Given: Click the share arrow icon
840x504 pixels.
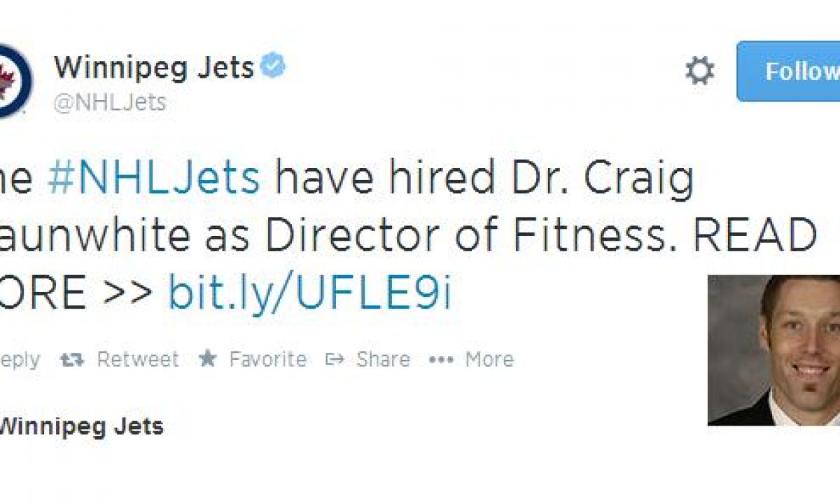Looking at the screenshot, I should click(335, 360).
